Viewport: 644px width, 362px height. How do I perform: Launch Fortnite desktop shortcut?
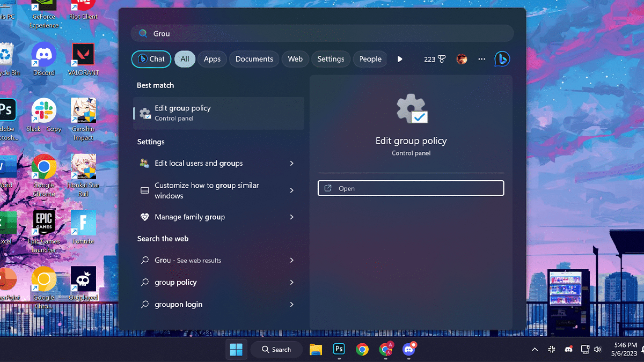[x=83, y=227]
